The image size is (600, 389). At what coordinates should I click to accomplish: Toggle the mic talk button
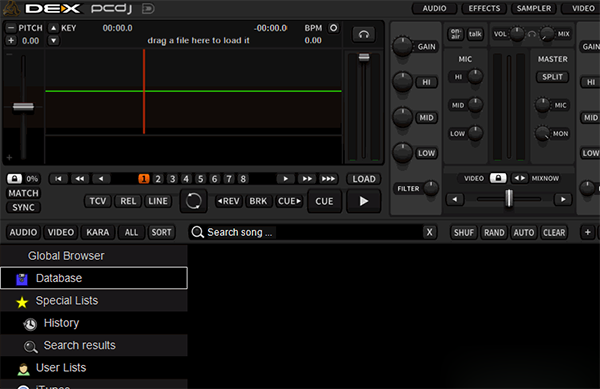coord(475,34)
